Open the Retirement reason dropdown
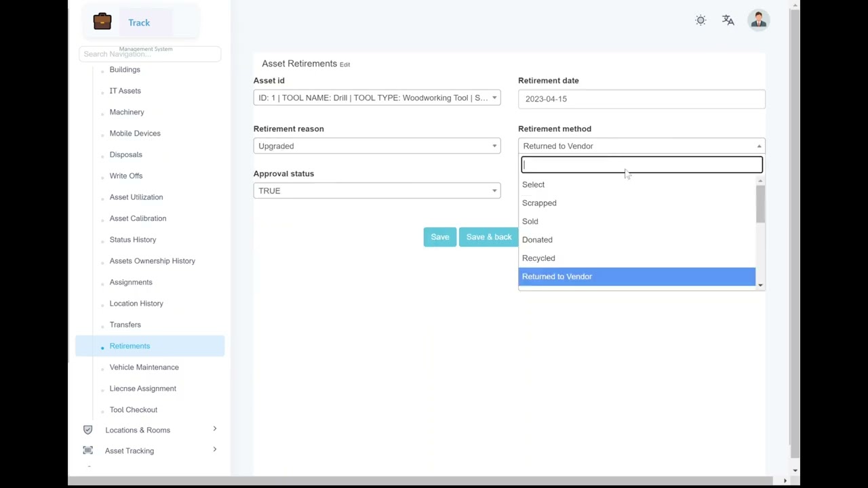868x488 pixels. [x=377, y=146]
